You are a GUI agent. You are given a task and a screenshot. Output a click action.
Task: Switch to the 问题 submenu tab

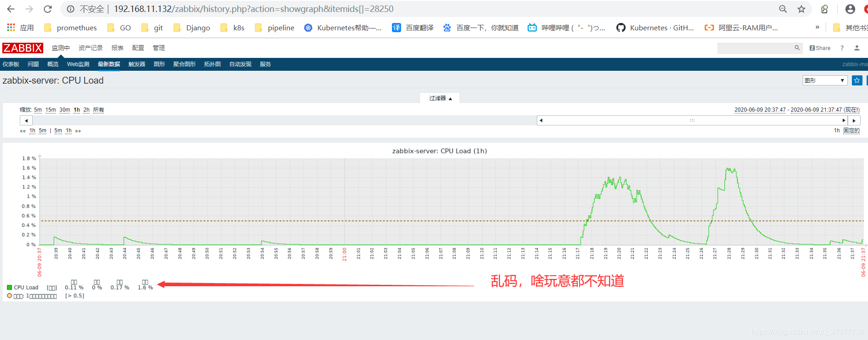(x=33, y=64)
